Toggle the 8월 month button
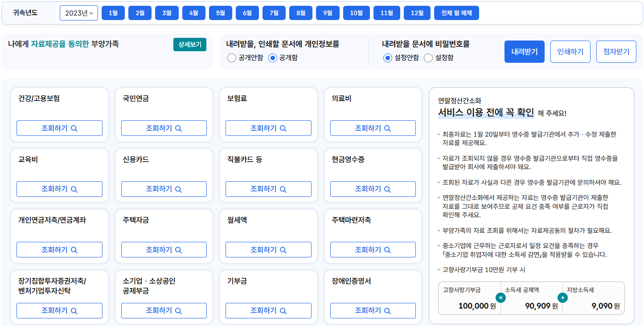The height and width of the screenshot is (326, 644). pyautogui.click(x=301, y=13)
